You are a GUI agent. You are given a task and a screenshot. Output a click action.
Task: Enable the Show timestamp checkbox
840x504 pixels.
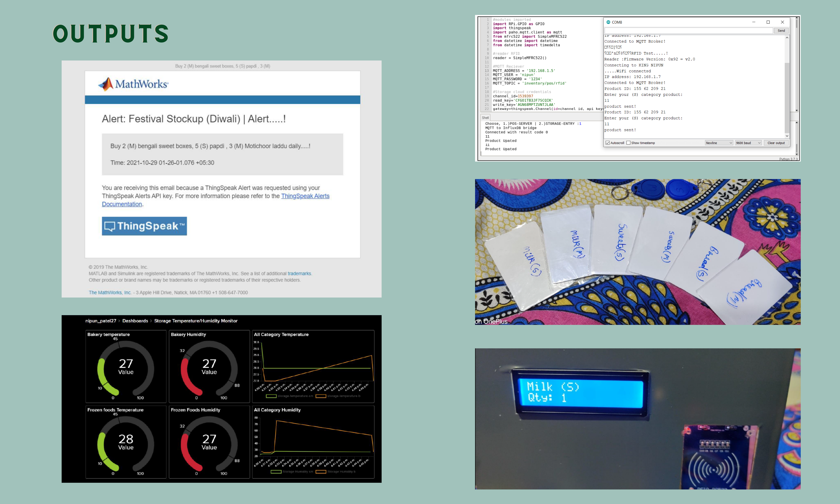(x=628, y=143)
